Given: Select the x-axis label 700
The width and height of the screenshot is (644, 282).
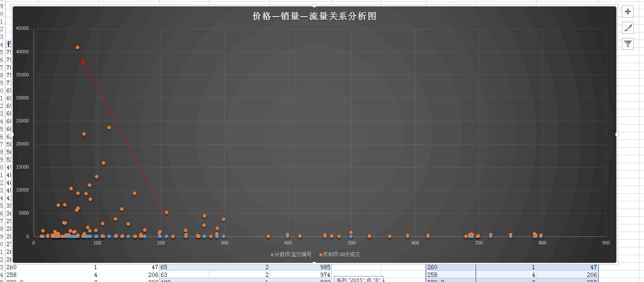Looking at the screenshot, I should [479, 243].
